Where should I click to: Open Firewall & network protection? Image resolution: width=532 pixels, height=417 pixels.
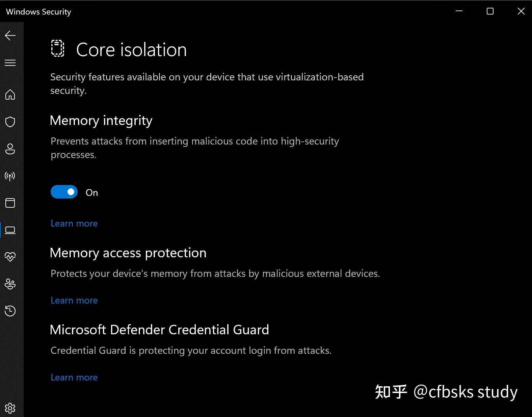[10, 176]
